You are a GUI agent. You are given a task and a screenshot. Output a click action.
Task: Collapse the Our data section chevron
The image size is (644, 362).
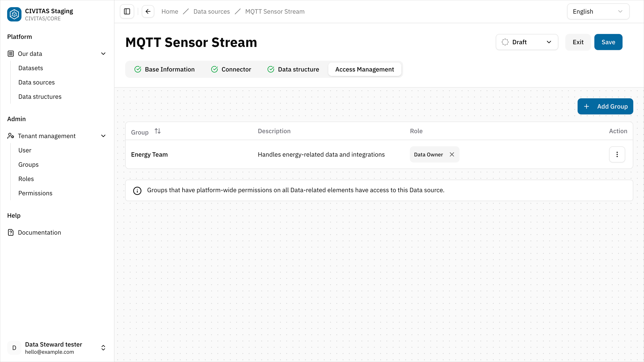point(103,53)
